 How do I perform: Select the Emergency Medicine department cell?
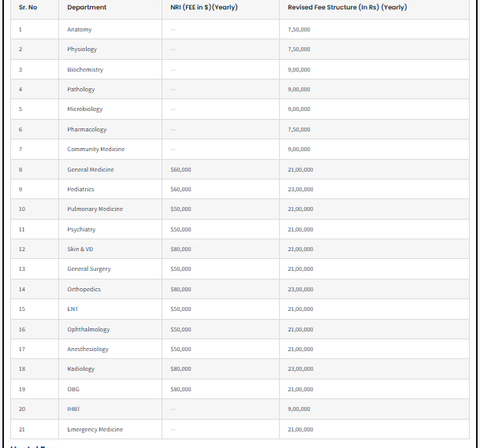click(95, 429)
